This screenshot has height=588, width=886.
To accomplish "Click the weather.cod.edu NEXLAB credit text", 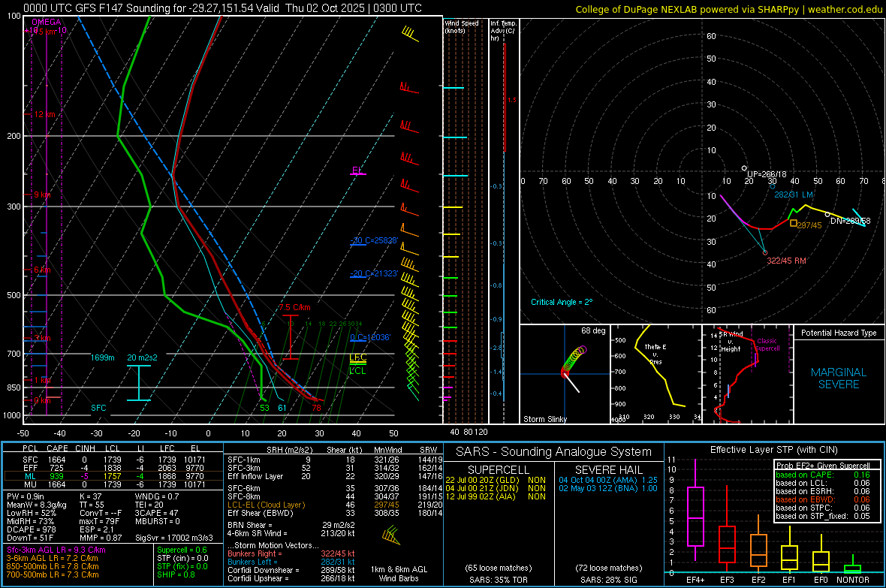I will tap(728, 9).
